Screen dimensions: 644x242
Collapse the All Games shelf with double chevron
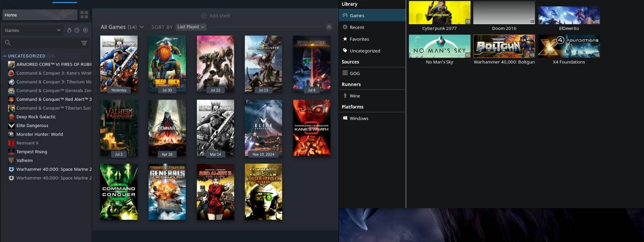click(329, 27)
